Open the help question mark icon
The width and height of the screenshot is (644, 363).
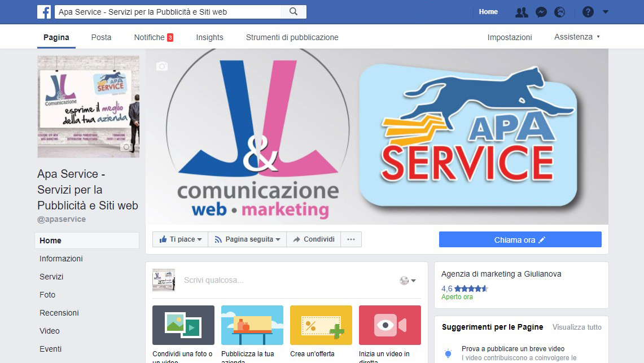click(x=588, y=12)
